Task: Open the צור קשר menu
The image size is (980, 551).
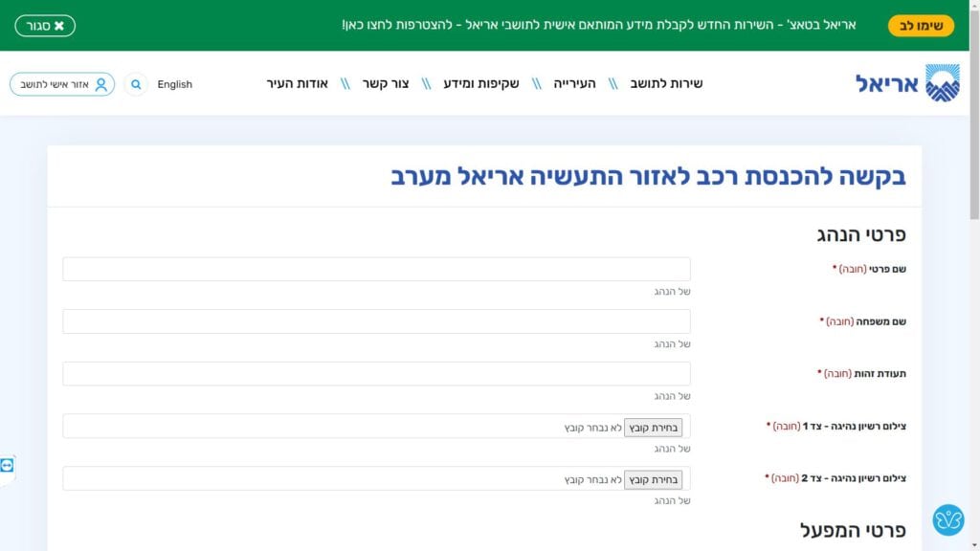Action: pyautogui.click(x=386, y=84)
